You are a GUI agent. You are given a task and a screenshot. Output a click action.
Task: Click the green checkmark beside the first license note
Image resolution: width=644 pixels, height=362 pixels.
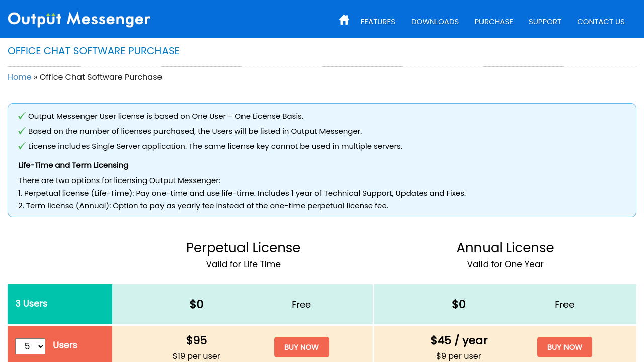click(21, 116)
